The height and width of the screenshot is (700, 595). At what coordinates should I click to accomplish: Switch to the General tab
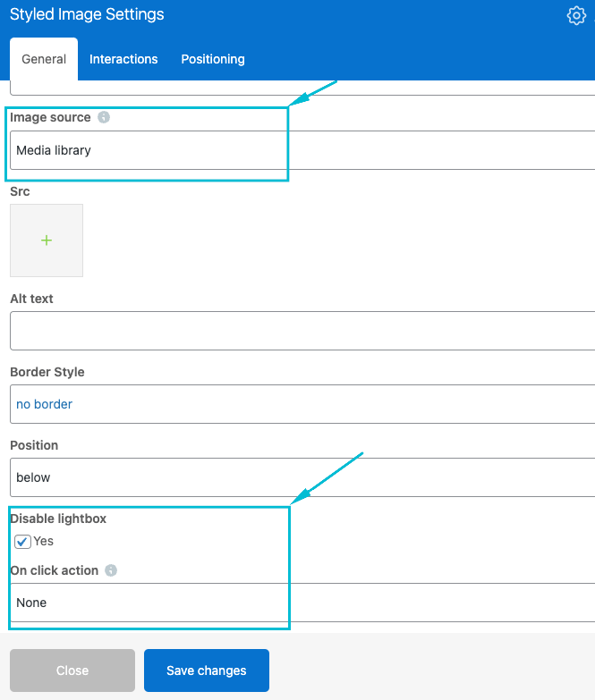[x=44, y=59]
